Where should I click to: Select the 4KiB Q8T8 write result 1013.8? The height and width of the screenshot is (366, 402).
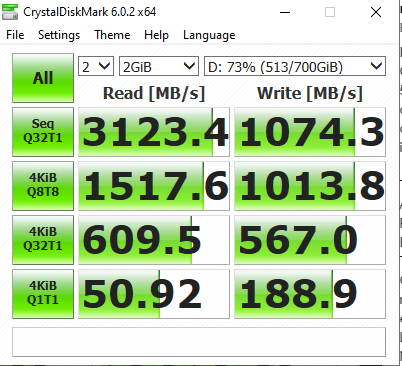click(x=310, y=186)
